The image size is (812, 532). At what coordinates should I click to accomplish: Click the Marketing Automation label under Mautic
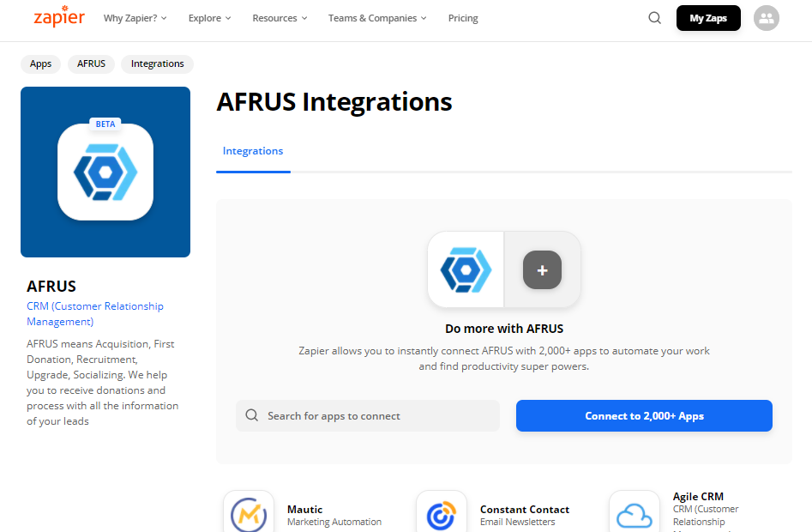(334, 522)
